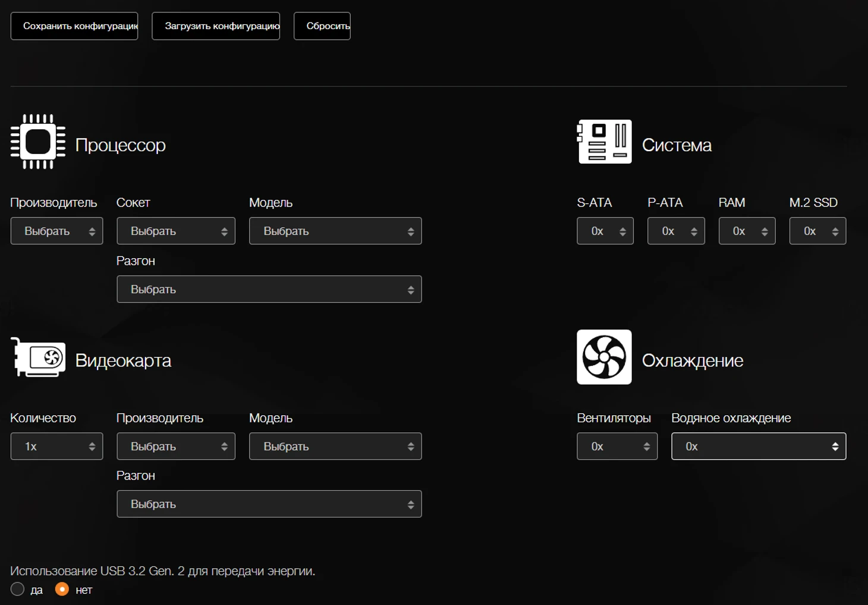This screenshot has width=868, height=605.
Task: Click the processor chip icon
Action: pyautogui.click(x=38, y=142)
